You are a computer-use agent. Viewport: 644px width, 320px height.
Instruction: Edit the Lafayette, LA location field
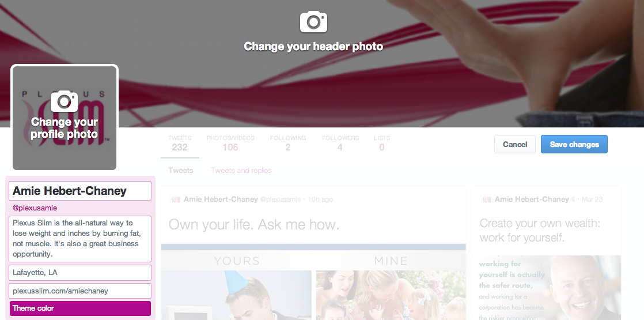[x=80, y=273]
